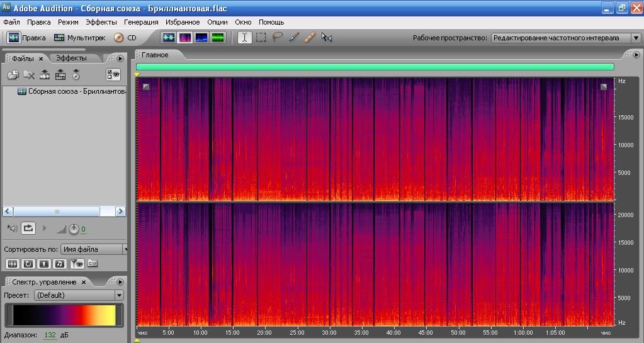The height and width of the screenshot is (343, 644).
Task: Select the Scrub pointer tool
Action: pos(327,37)
